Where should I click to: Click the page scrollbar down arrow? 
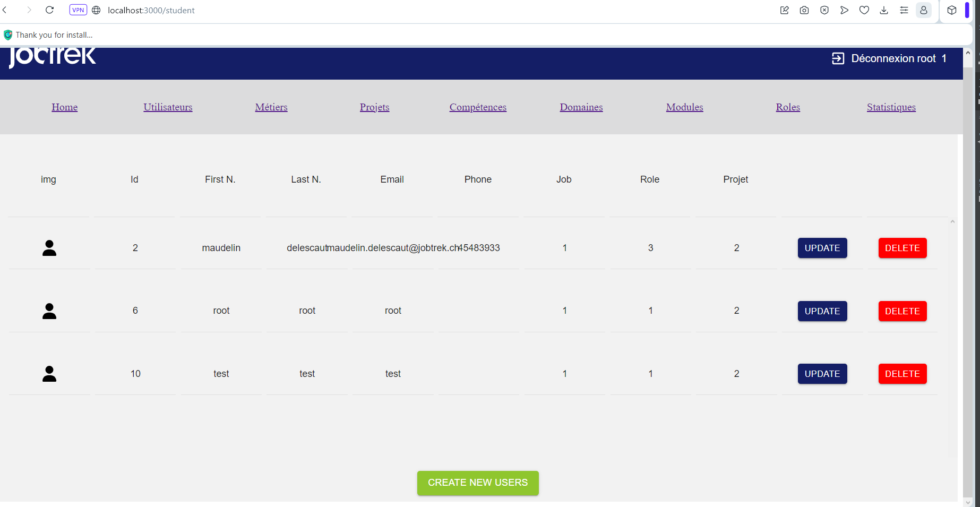(968, 502)
